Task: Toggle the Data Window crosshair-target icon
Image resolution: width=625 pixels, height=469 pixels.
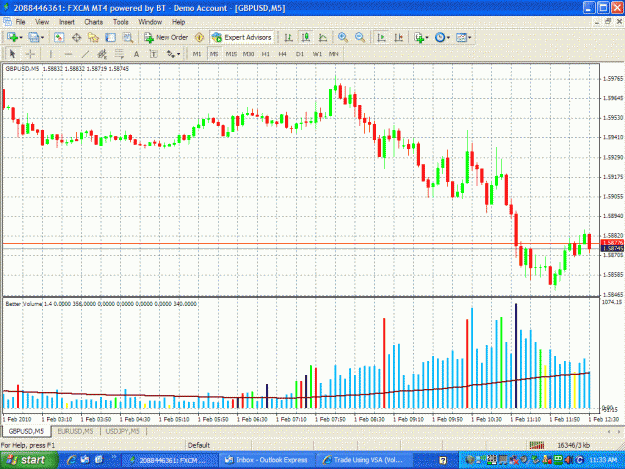Action: tap(77, 37)
